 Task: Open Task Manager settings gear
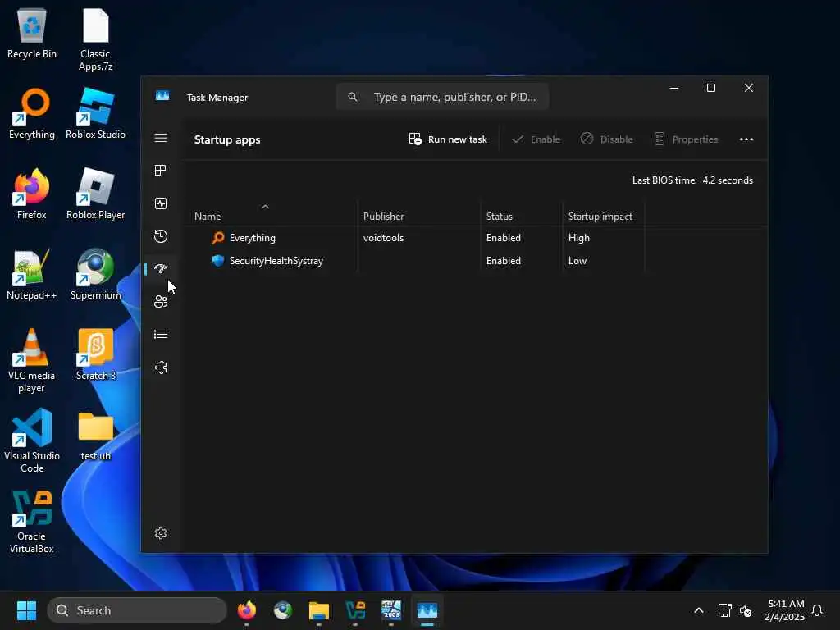tap(161, 533)
